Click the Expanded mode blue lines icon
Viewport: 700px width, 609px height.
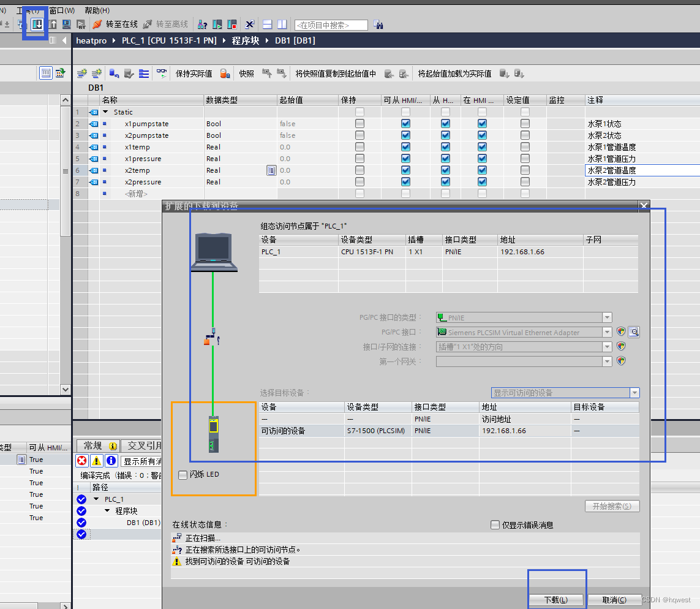tap(144, 74)
